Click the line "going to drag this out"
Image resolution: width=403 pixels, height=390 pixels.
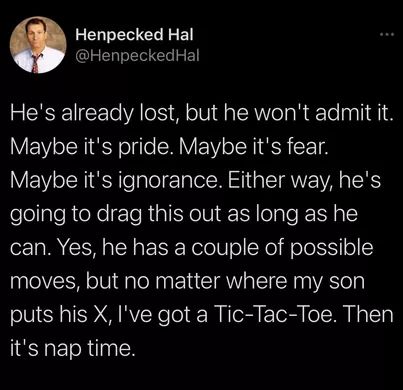click(x=117, y=214)
